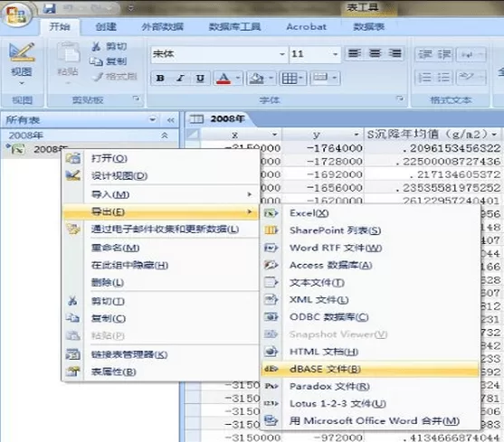Center text alignment in ribbon
Viewport: 504px width, 442px height.
pyautogui.click(x=375, y=53)
